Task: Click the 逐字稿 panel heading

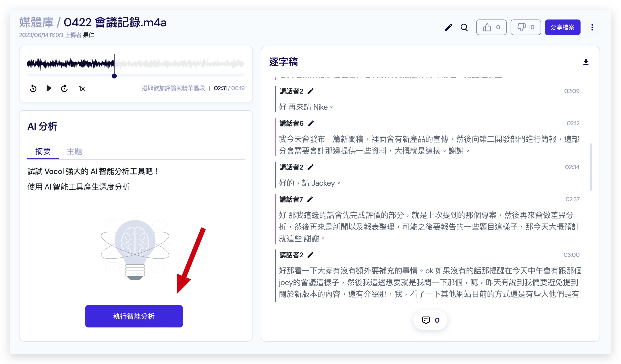Action: click(x=283, y=62)
